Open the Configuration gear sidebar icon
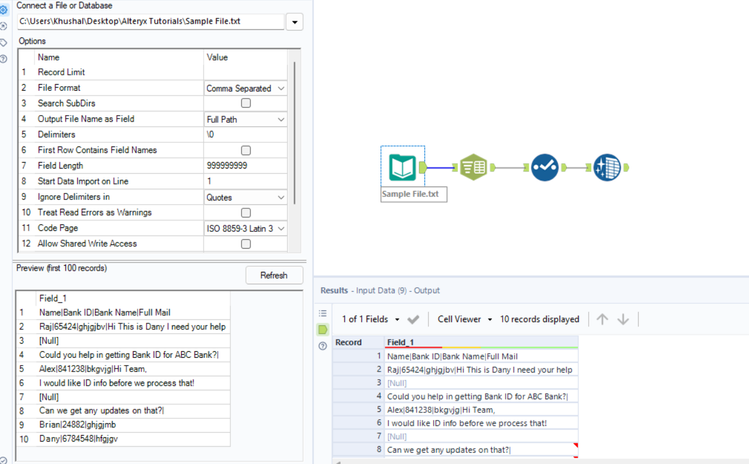 (x=3, y=10)
